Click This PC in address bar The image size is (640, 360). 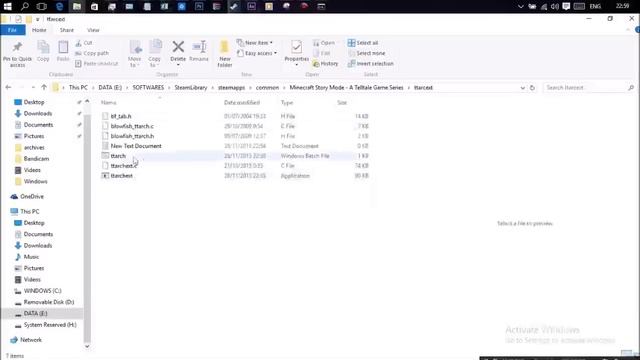click(78, 87)
